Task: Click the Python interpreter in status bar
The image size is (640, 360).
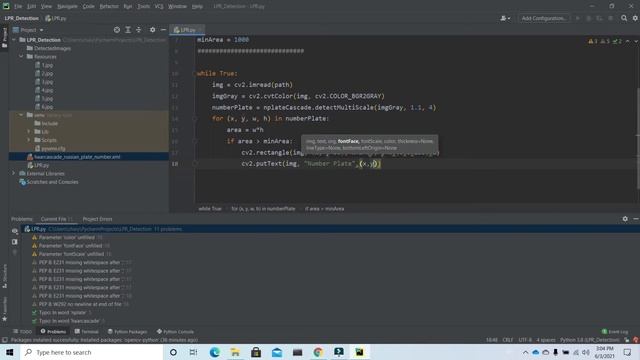Action: point(590,340)
